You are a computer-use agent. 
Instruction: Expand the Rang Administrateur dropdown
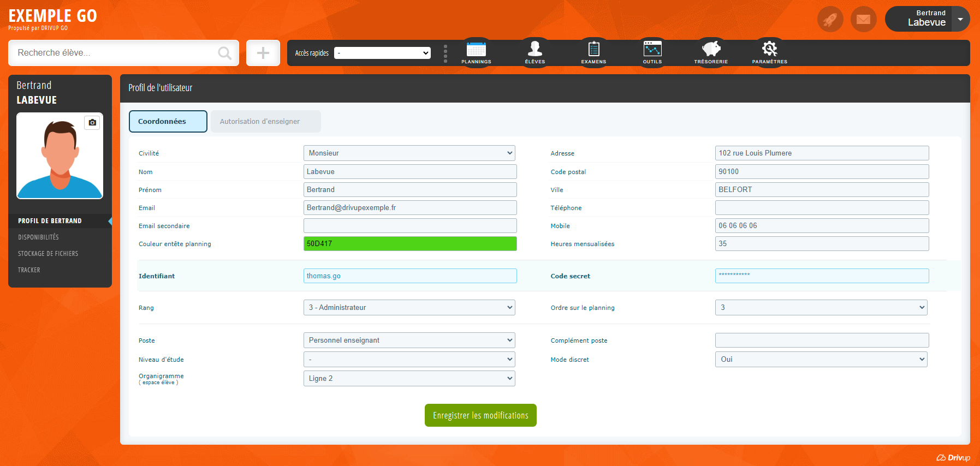coord(409,308)
